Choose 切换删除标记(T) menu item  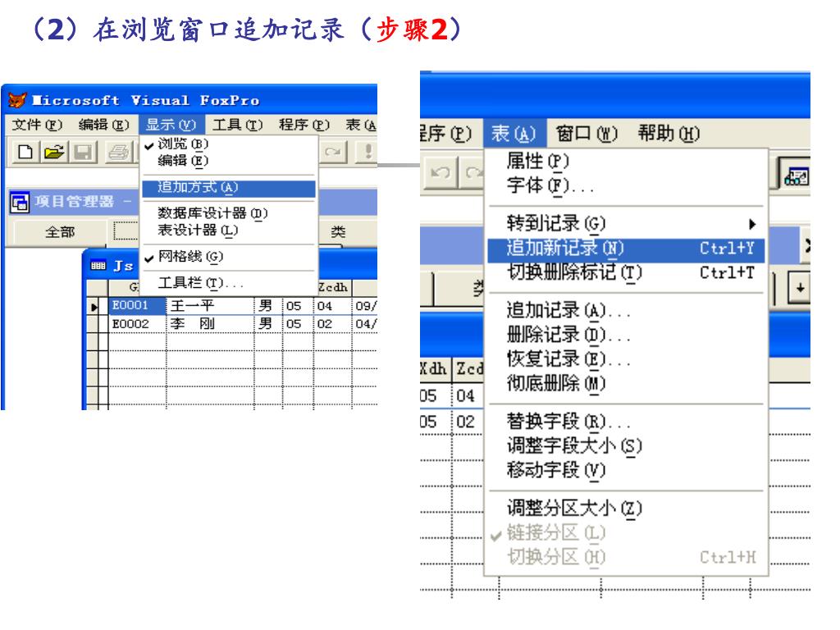pyautogui.click(x=626, y=272)
